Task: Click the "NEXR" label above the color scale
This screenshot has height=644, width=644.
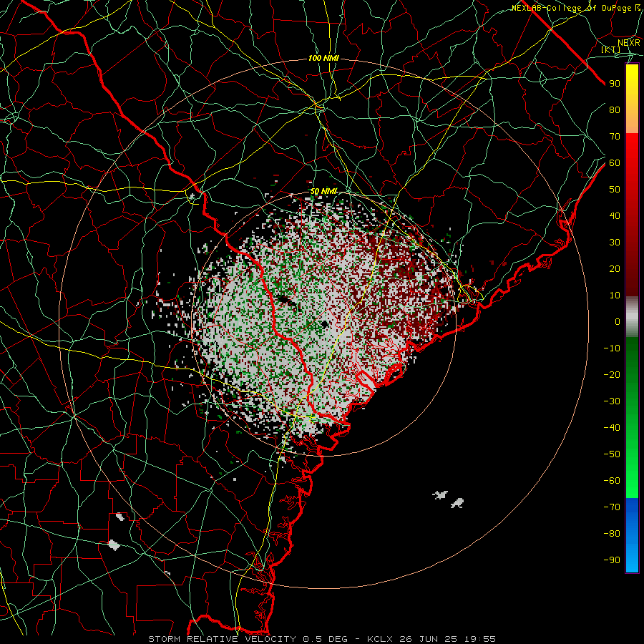Action: pos(629,43)
